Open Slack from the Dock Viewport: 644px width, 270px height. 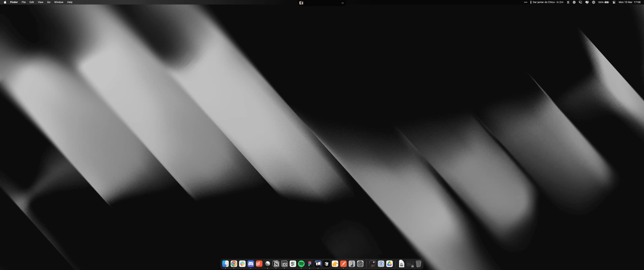point(242,263)
